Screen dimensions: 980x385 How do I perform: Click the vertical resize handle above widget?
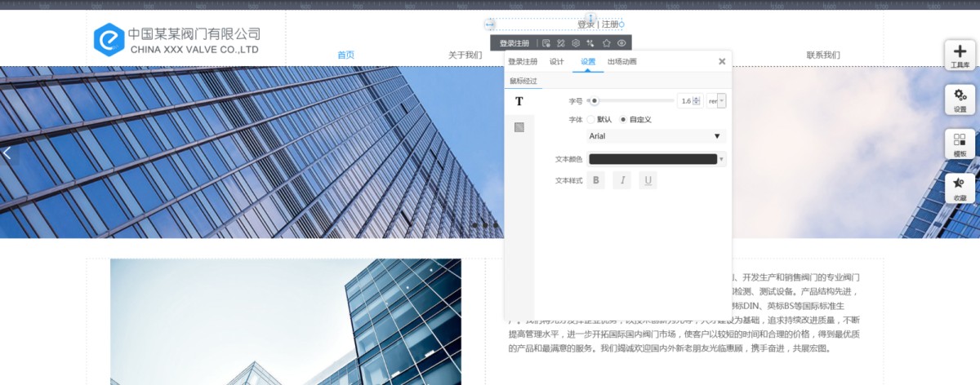click(592, 18)
